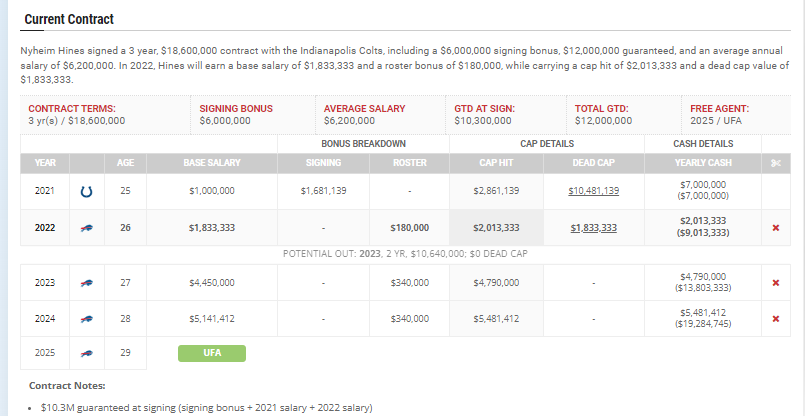This screenshot has width=805, height=416.
Task: Click the Yearly Cash column header
Action: [703, 163]
